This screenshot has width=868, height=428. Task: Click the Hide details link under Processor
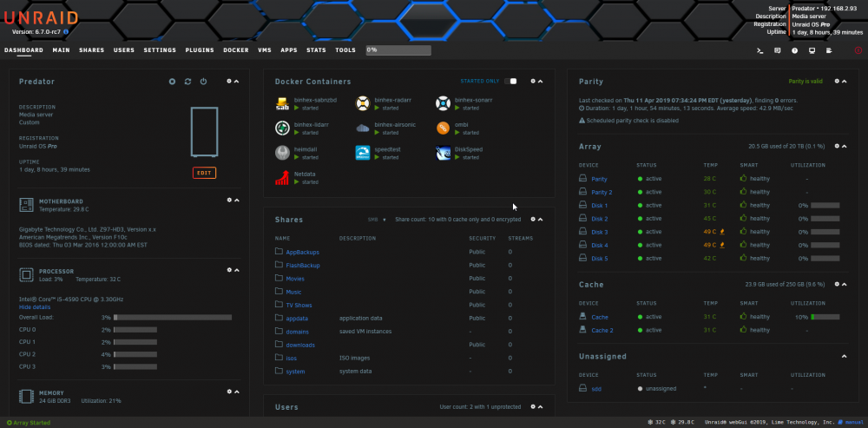[x=35, y=306]
